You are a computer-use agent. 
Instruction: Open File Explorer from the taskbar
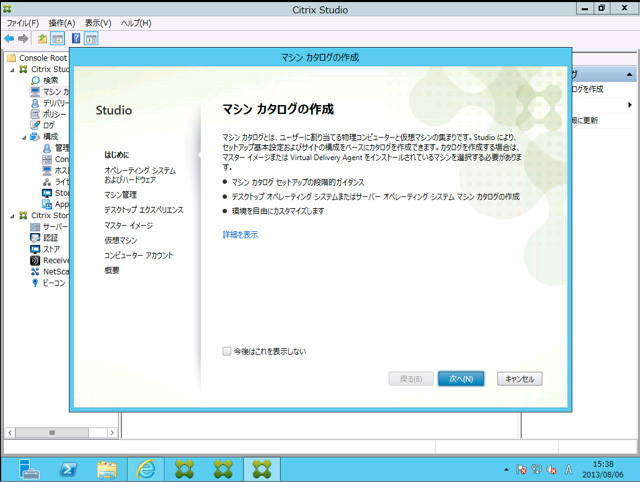[107, 469]
